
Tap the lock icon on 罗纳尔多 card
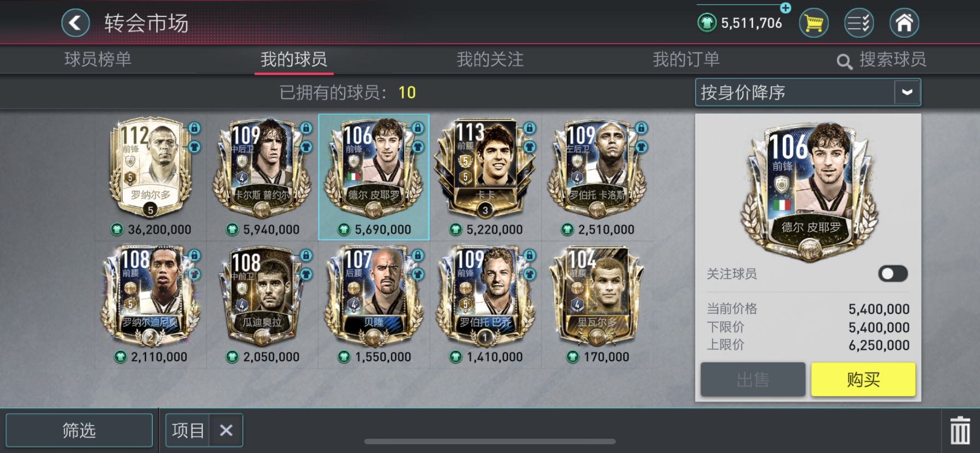click(x=194, y=129)
